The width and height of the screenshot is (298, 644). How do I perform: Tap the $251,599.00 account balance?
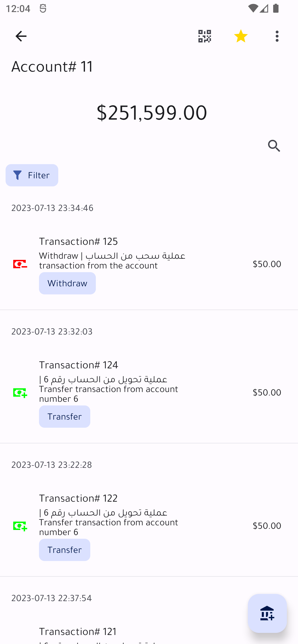point(152,112)
